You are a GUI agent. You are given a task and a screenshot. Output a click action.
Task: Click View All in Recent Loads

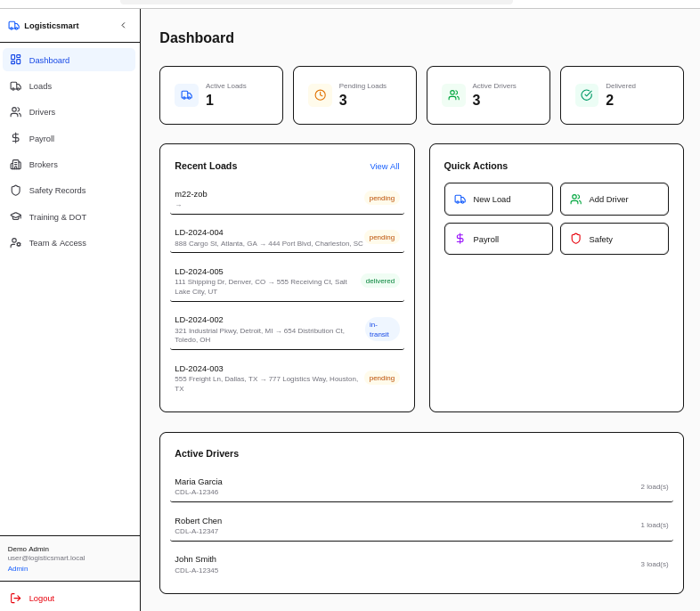point(385,167)
